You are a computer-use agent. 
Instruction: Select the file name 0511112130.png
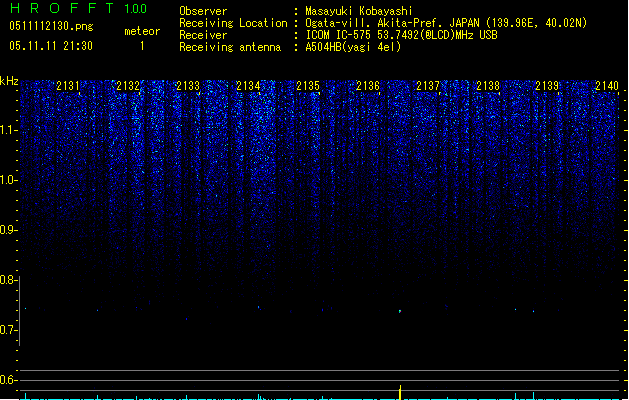pos(51,26)
